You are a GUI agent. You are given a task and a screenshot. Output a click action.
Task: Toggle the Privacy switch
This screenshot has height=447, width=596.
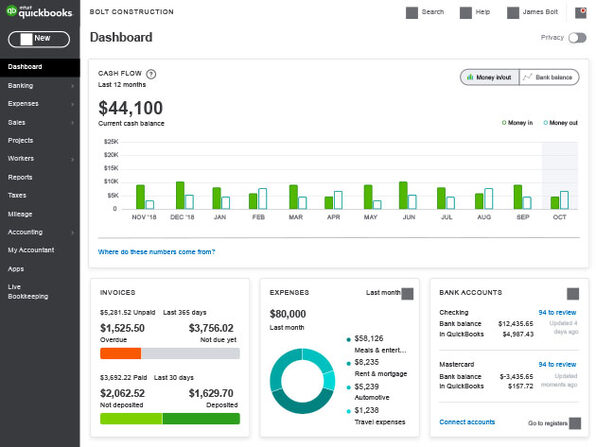point(577,38)
